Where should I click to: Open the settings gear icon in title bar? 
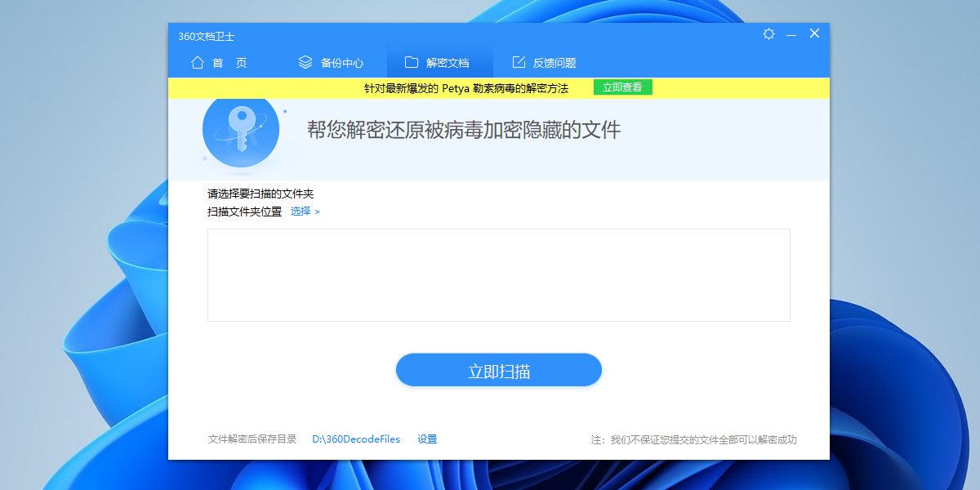[x=768, y=34]
